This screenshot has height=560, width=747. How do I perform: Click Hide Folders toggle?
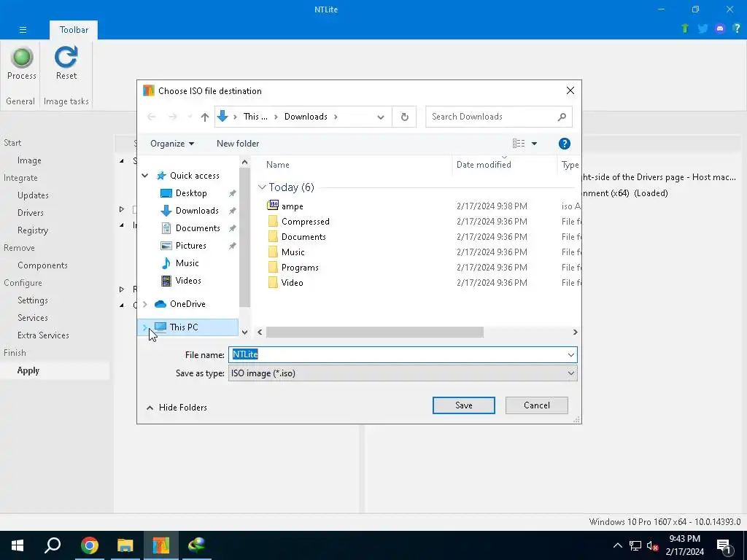click(x=177, y=408)
